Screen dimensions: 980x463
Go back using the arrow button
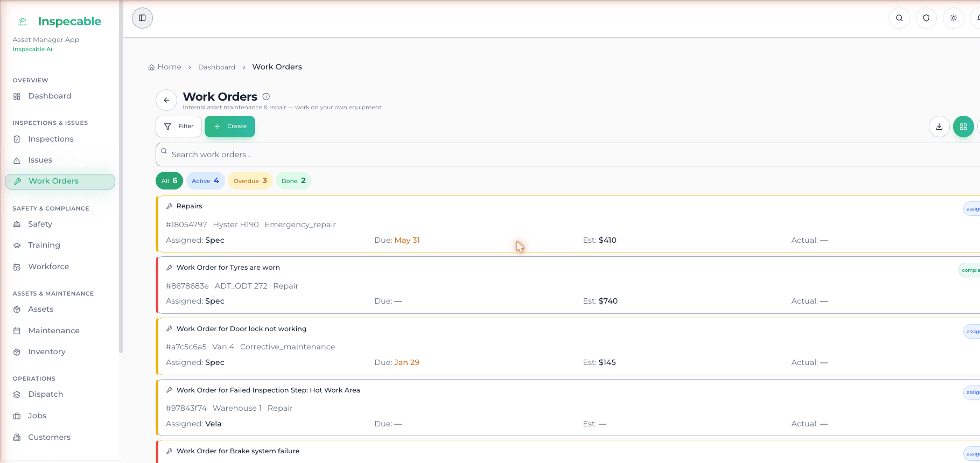point(166,100)
